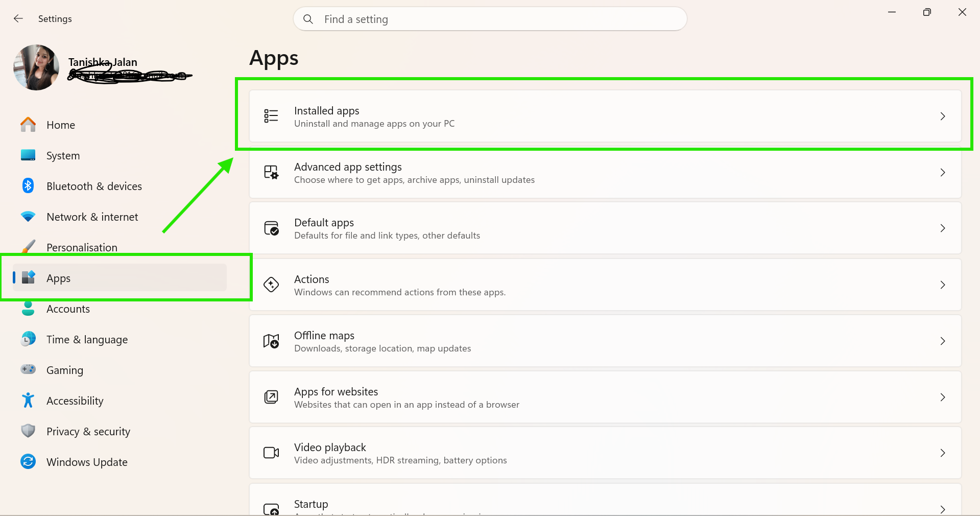This screenshot has height=516, width=980.
Task: Click the Bluetooth icon in sidebar
Action: click(x=28, y=185)
